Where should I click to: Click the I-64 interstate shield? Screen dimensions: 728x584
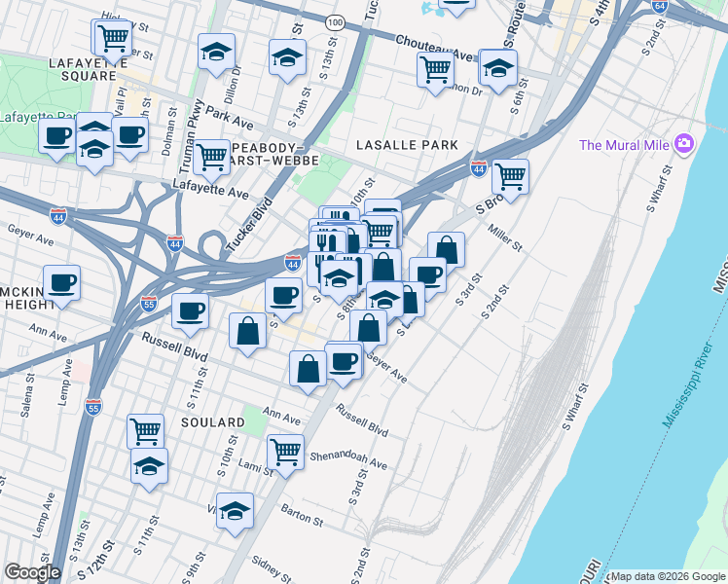tap(659, 6)
